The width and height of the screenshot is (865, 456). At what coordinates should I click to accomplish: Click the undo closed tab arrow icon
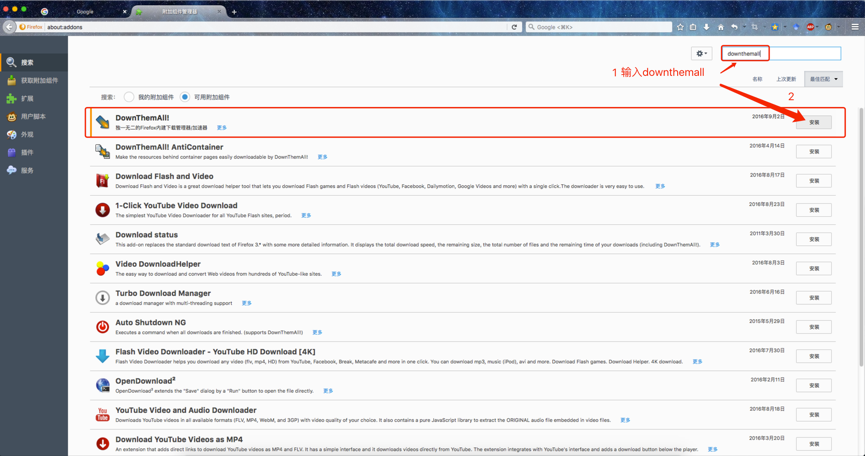pos(734,26)
